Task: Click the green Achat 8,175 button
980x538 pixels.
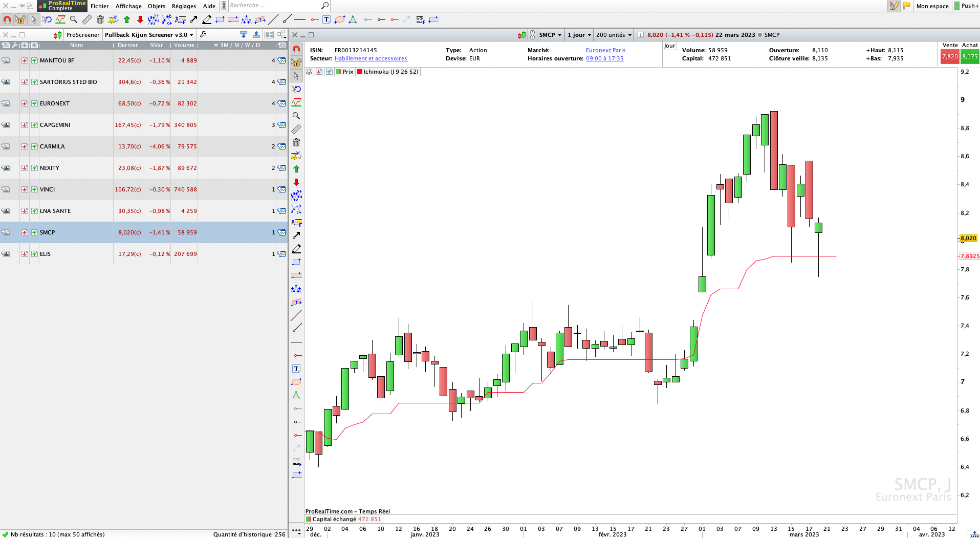Action: (970, 57)
